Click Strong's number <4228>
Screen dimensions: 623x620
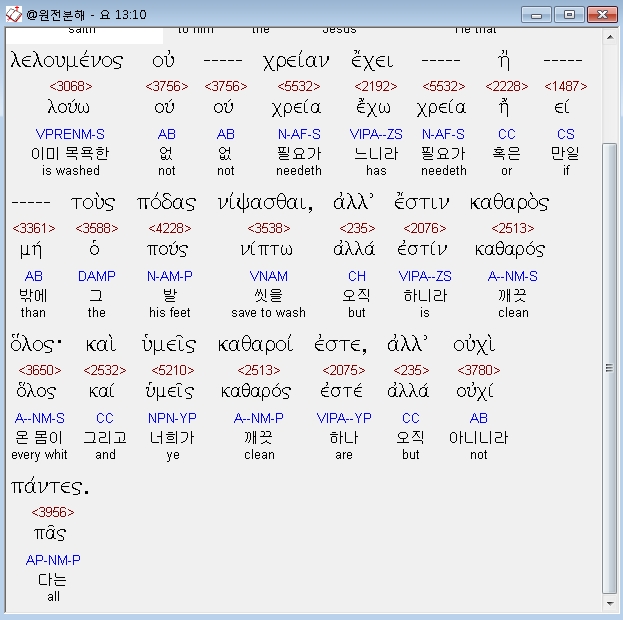pyautogui.click(x=170, y=228)
